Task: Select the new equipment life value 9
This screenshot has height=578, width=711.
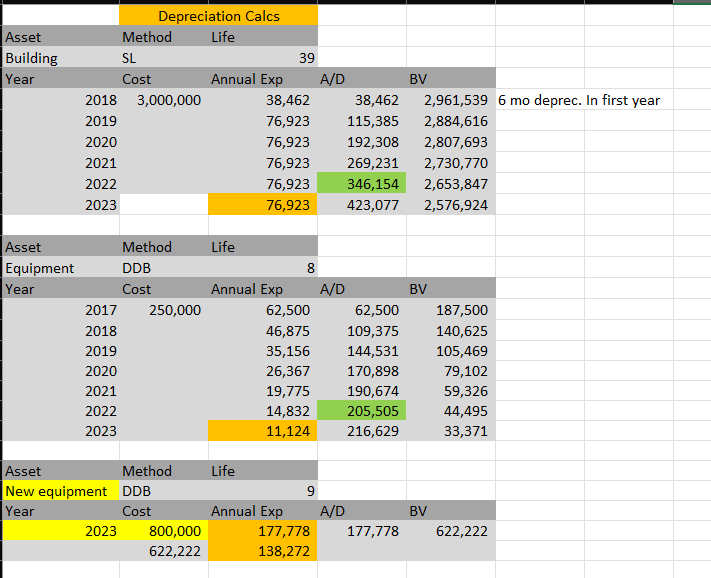Action: click(263, 491)
